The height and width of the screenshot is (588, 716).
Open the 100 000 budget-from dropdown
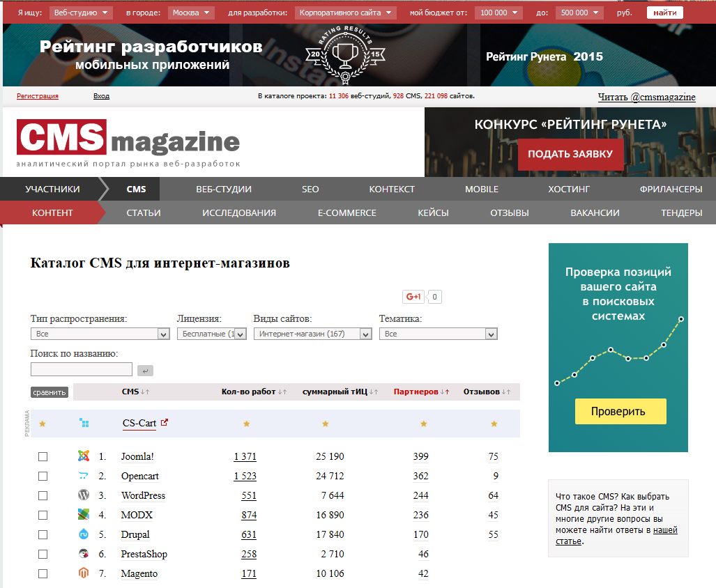point(498,13)
